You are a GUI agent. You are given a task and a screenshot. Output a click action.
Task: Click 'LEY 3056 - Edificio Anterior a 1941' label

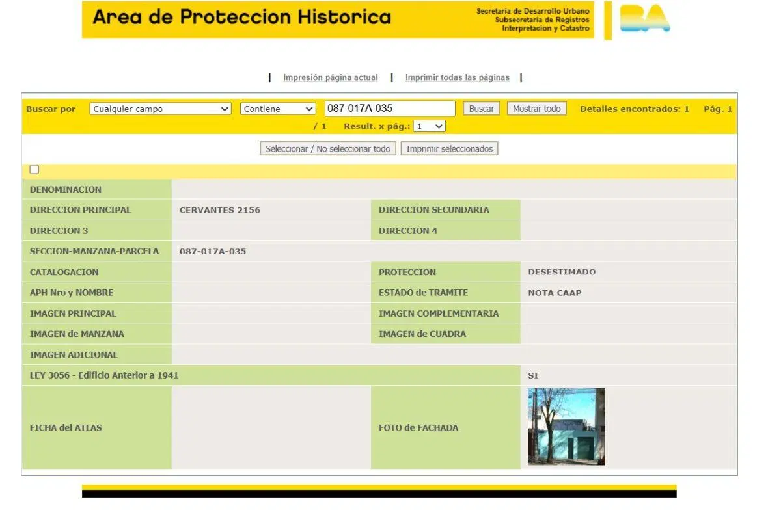pyautogui.click(x=104, y=375)
